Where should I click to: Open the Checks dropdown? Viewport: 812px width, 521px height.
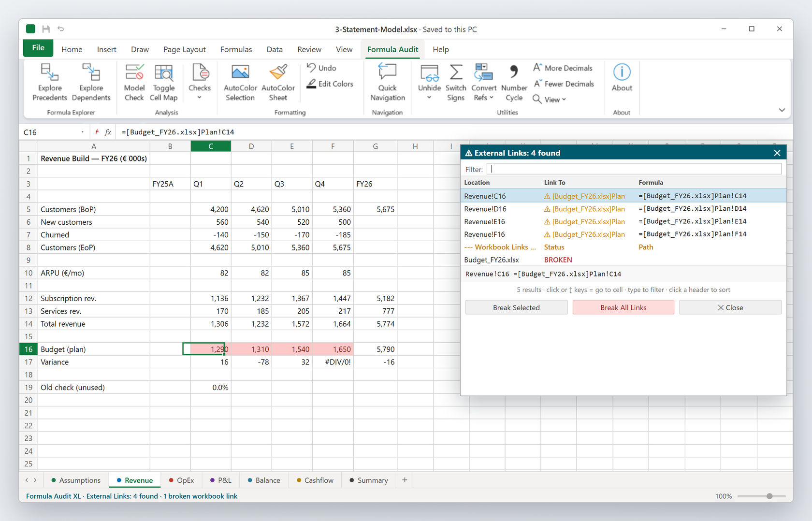200,82
